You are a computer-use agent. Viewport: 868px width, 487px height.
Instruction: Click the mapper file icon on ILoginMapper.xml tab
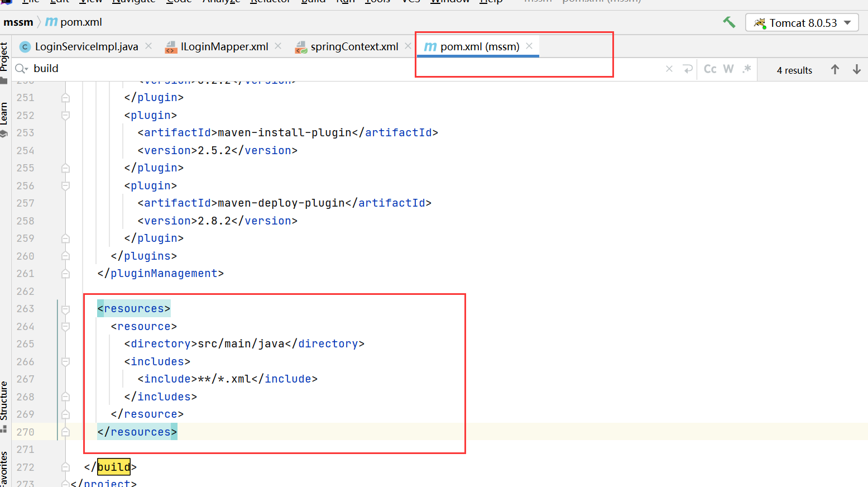click(171, 47)
